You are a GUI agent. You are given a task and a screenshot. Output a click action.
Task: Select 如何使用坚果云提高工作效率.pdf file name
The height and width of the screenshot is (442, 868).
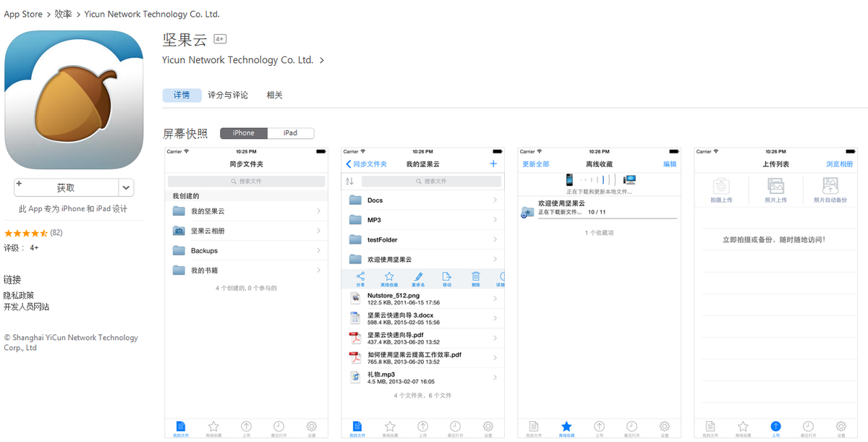(414, 354)
